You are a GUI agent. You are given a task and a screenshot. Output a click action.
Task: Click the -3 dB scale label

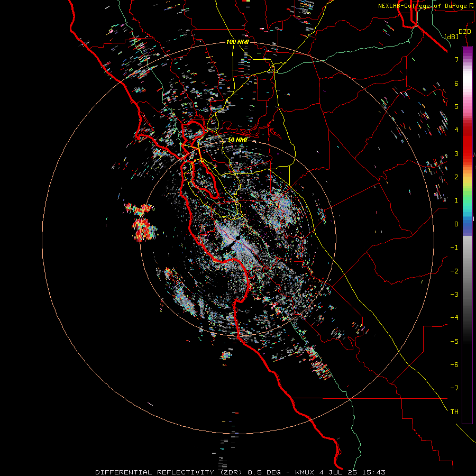pos(454,295)
